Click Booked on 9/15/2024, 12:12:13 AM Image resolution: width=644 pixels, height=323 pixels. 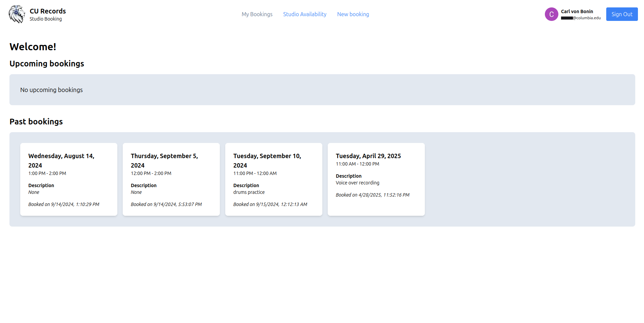pyautogui.click(x=270, y=204)
